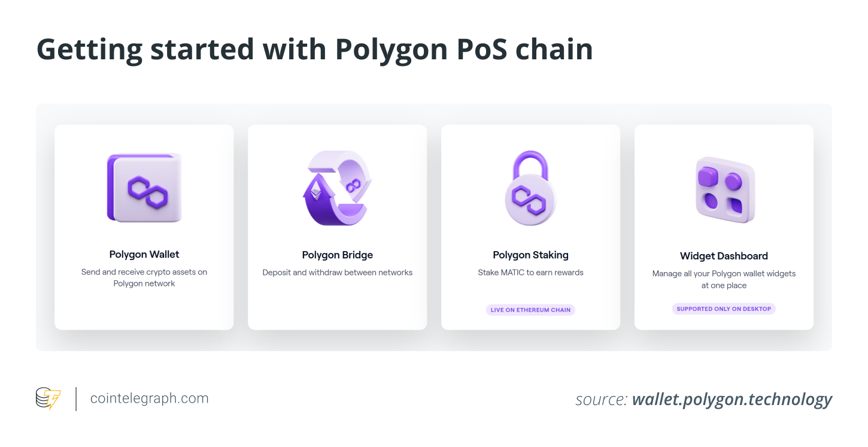This screenshot has width=868, height=447.
Task: Click 'Send and receive crypto assets' description
Action: point(144,272)
